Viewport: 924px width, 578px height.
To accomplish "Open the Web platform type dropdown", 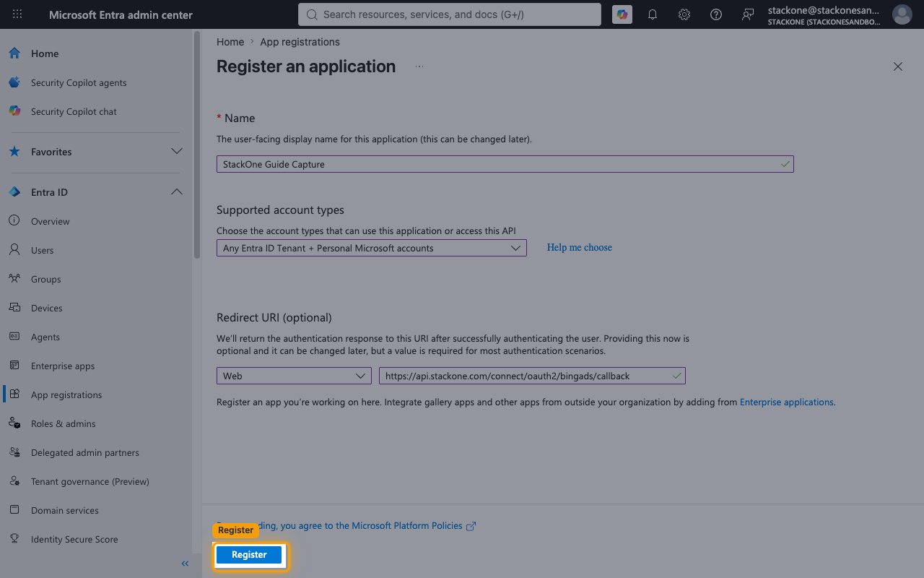I will [x=294, y=376].
